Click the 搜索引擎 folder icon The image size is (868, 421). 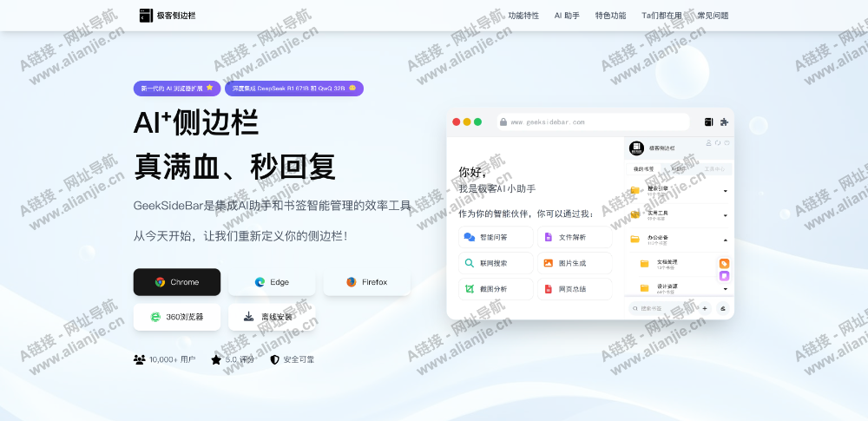point(635,191)
